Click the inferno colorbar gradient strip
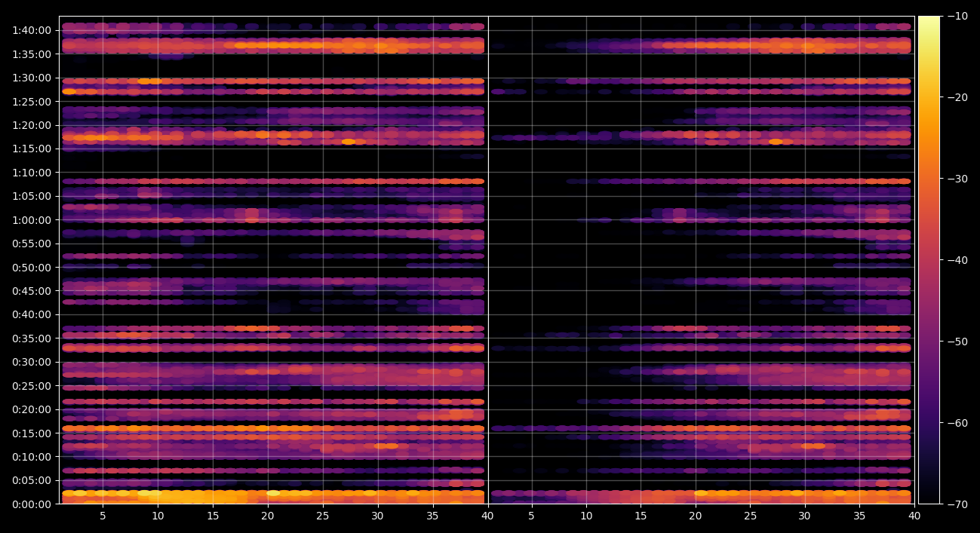The image size is (980, 533). (929, 260)
